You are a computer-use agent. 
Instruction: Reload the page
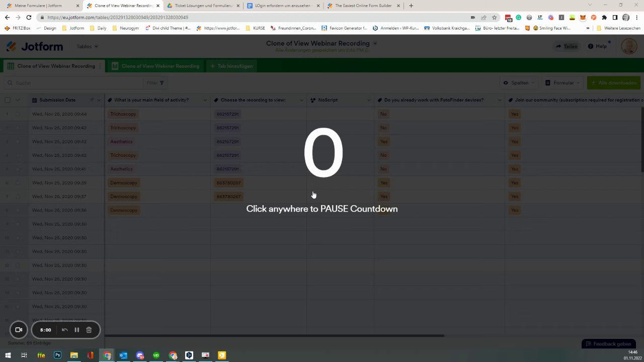click(29, 17)
